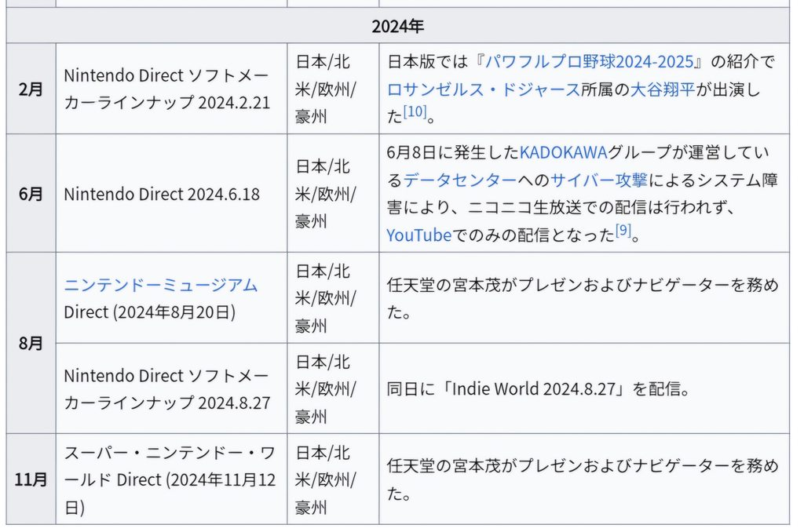
Task: Jump to citation footnote [10]
Action: [415, 113]
